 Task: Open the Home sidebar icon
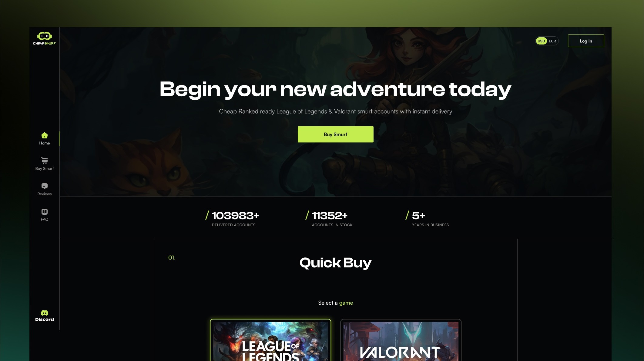(x=45, y=135)
